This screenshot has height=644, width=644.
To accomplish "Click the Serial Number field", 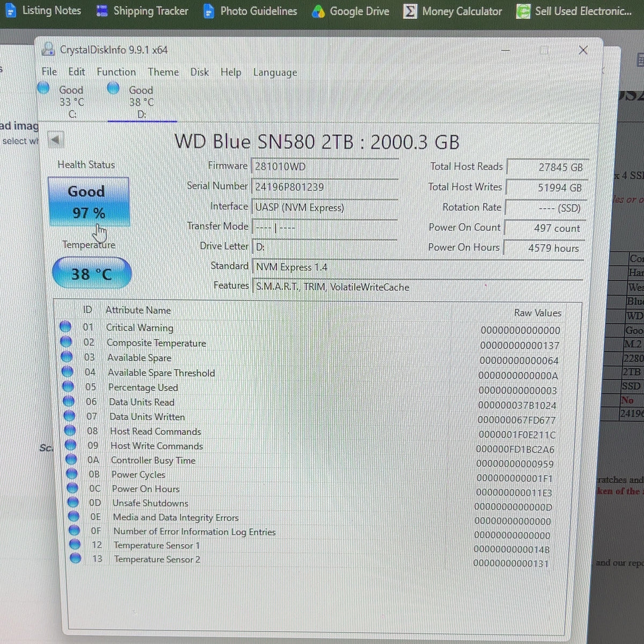I will 325,187.
